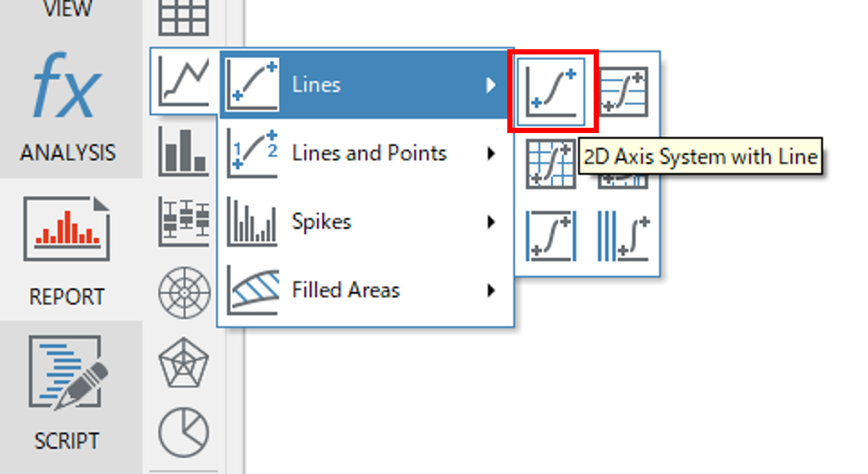Viewport: 868px width, 474px height.
Task: Expand the Lines and Points submenu arrow
Action: click(491, 153)
